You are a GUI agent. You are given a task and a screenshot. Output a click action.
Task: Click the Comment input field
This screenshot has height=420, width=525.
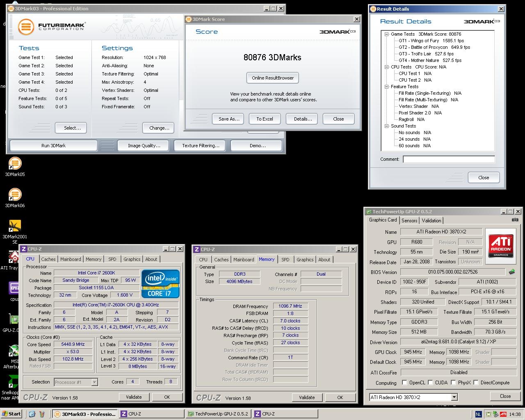pos(449,159)
